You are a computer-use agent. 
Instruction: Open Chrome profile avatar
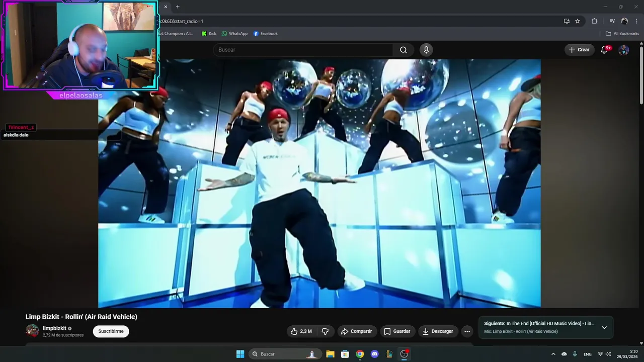(624, 21)
